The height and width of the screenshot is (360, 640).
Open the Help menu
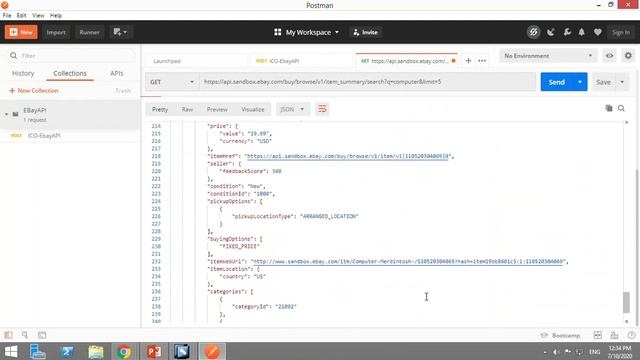click(x=56, y=16)
